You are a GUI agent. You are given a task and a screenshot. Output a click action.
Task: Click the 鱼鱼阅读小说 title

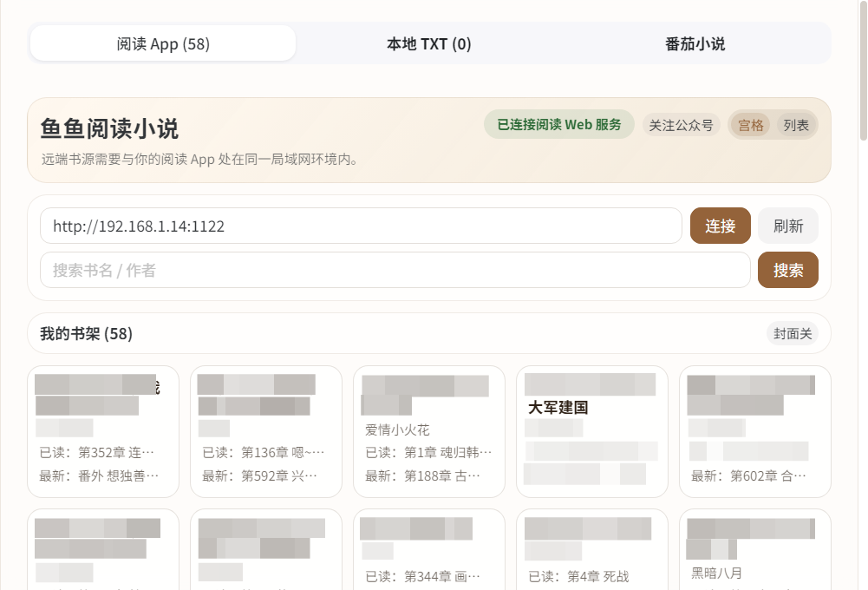coord(109,128)
